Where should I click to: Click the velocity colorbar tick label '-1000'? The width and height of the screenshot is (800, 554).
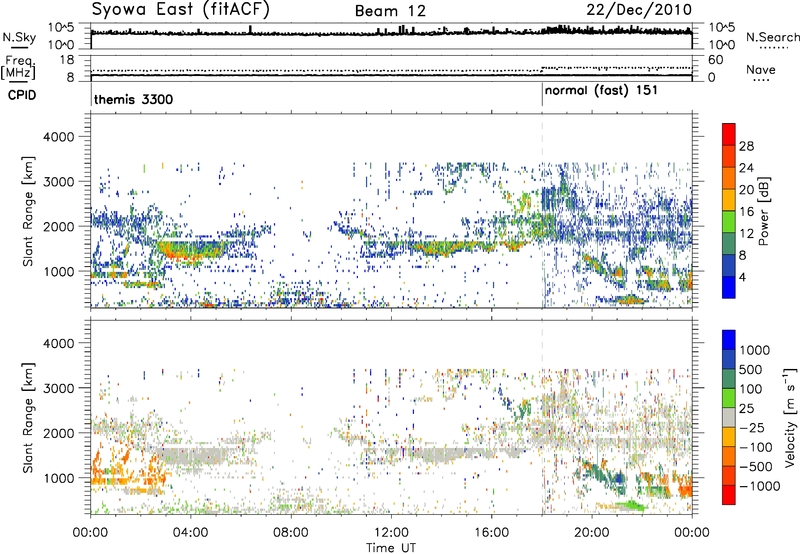[x=760, y=486]
